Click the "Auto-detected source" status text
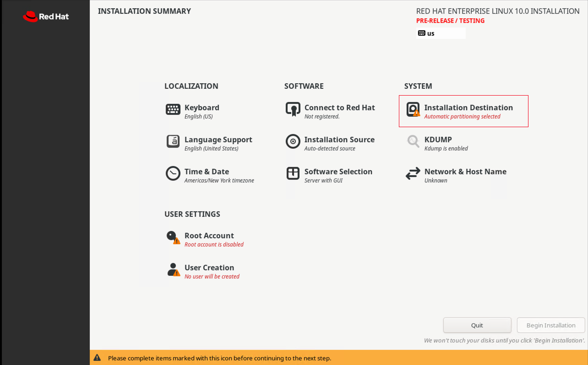Screen dimensions: 588x365 click(330, 149)
